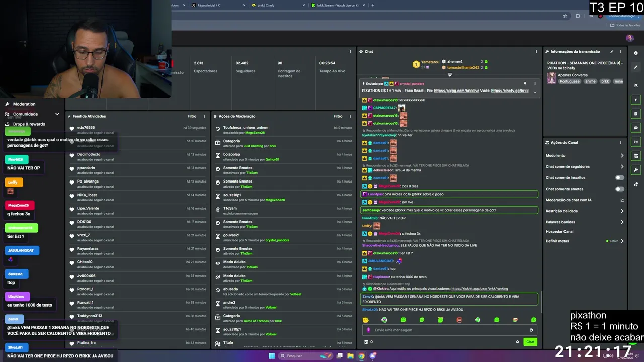Open the cinefy.gg/brkk link
Image resolution: width=644 pixels, height=362 pixels.
click(510, 90)
